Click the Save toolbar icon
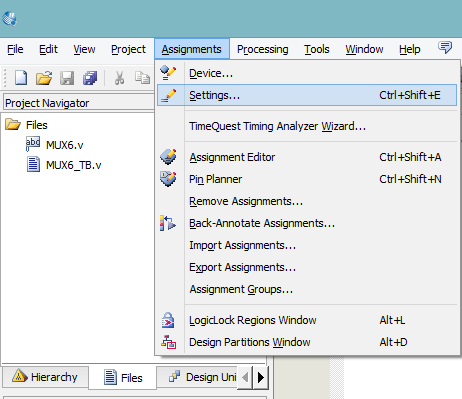The width and height of the screenshot is (462, 399). coord(67,78)
